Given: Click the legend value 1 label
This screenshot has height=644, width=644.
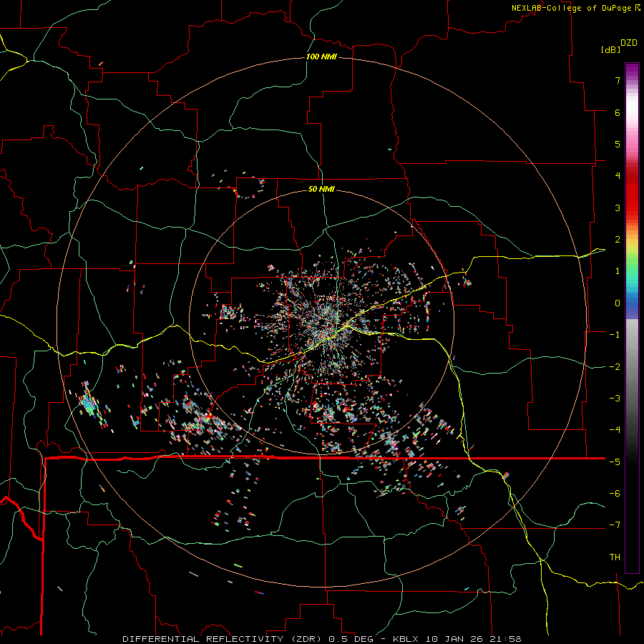Looking at the screenshot, I should [618, 271].
